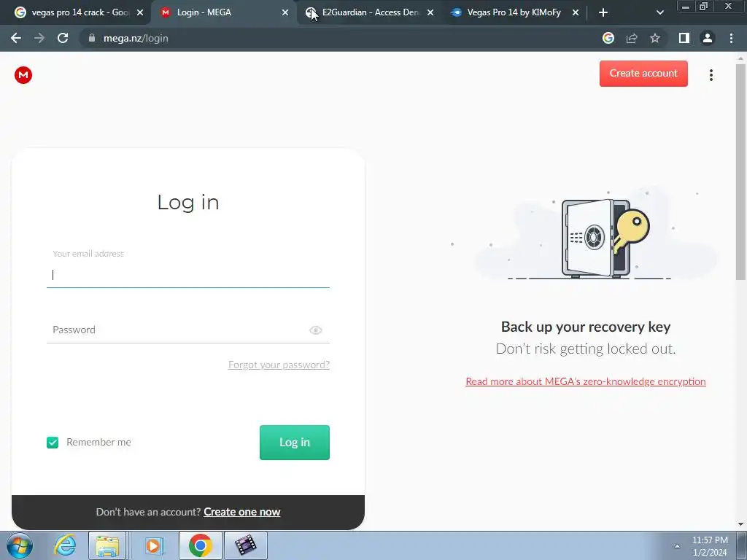Share this page via share icon
This screenshot has height=560, width=747.
point(632,38)
